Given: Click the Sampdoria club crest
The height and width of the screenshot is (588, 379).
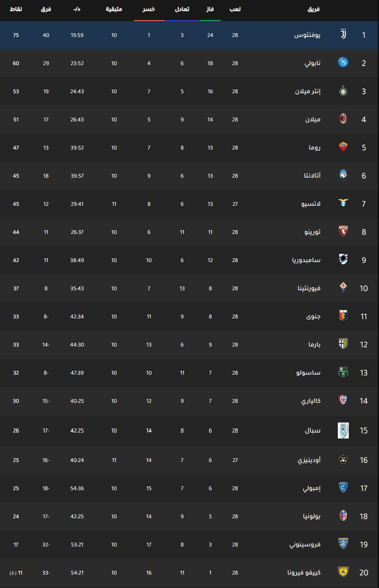Looking at the screenshot, I should (343, 260).
